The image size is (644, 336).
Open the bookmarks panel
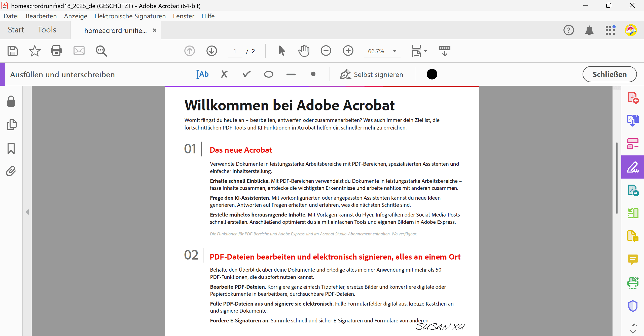(x=11, y=148)
